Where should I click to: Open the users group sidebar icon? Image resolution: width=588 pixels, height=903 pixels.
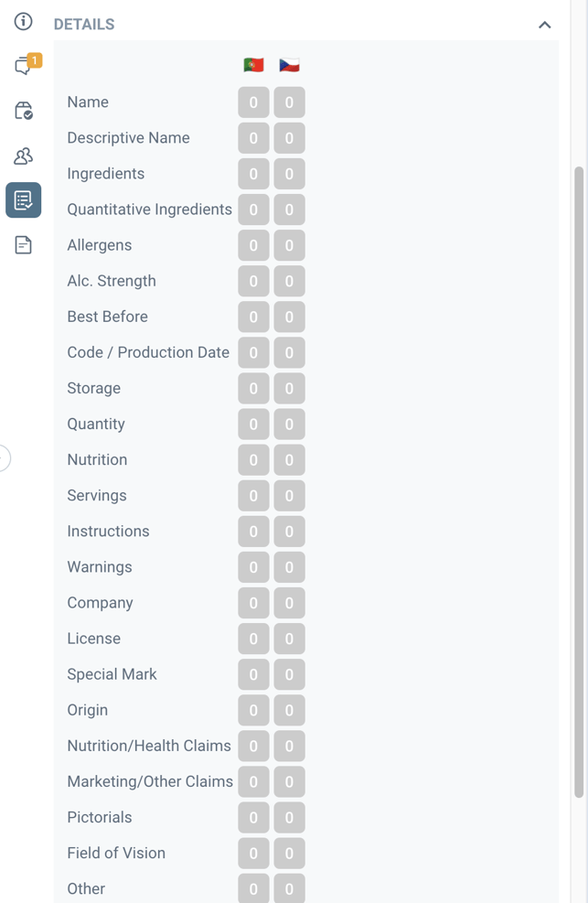24,156
